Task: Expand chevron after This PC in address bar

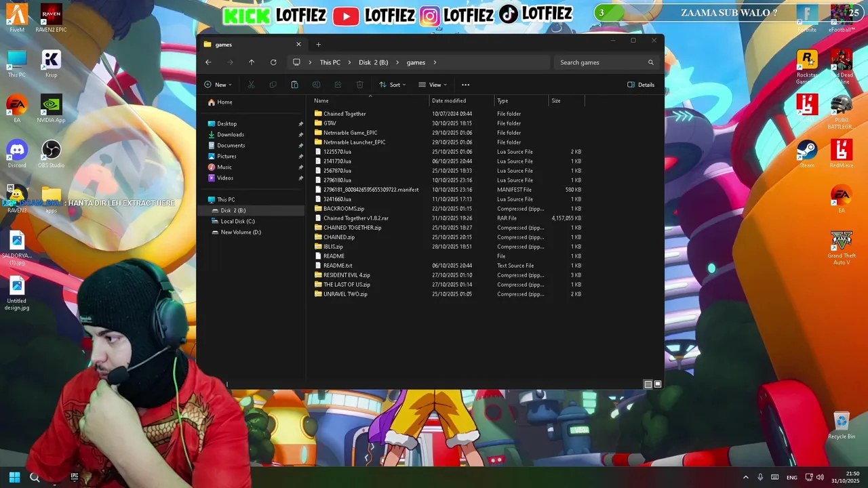Action: pos(349,62)
